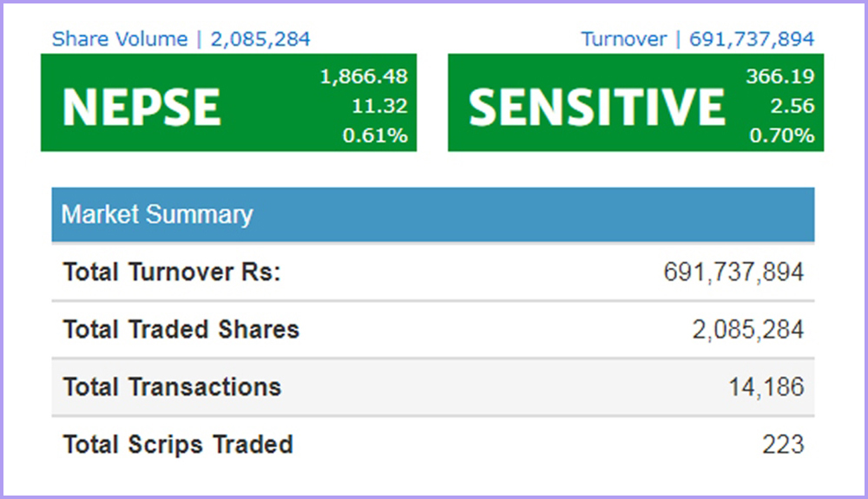Click the SENSITIVE point change 2.56

coord(791,106)
